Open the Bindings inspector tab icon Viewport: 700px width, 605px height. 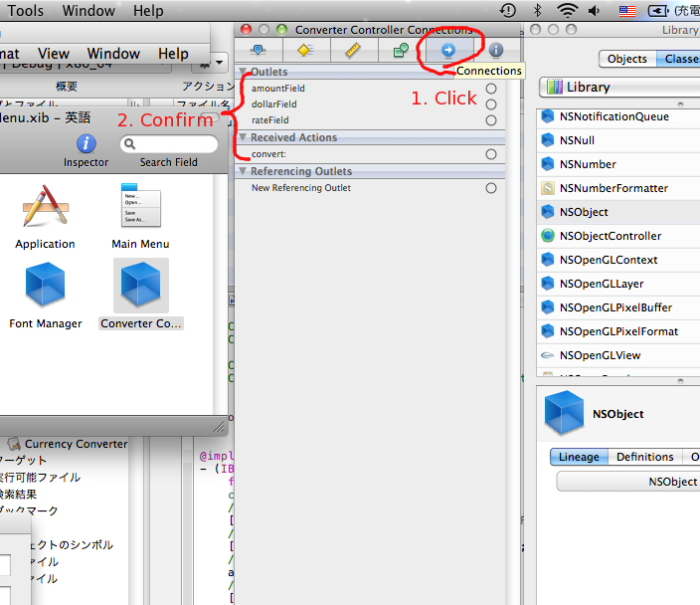click(401, 50)
